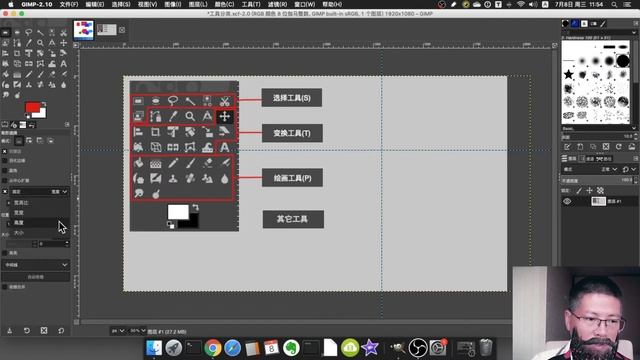The height and width of the screenshot is (360, 640).
Task: Select the Paths tool in left toolbox
Action: click(17, 43)
